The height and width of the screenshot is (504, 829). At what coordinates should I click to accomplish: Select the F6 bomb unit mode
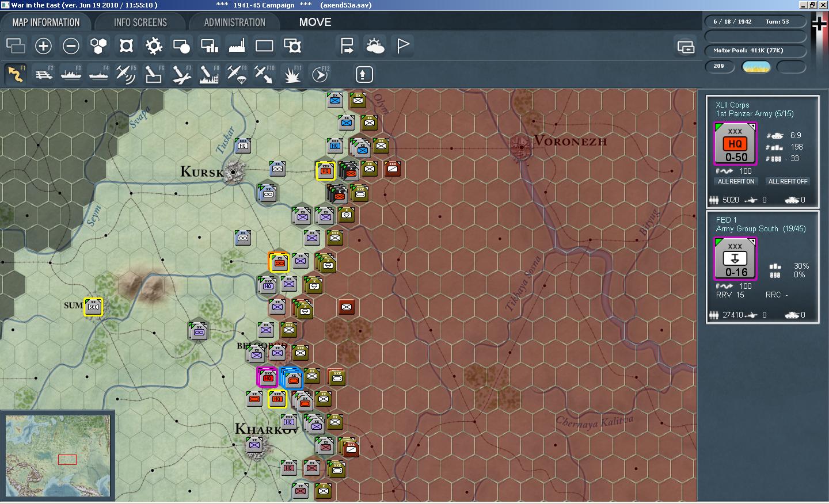(x=154, y=74)
